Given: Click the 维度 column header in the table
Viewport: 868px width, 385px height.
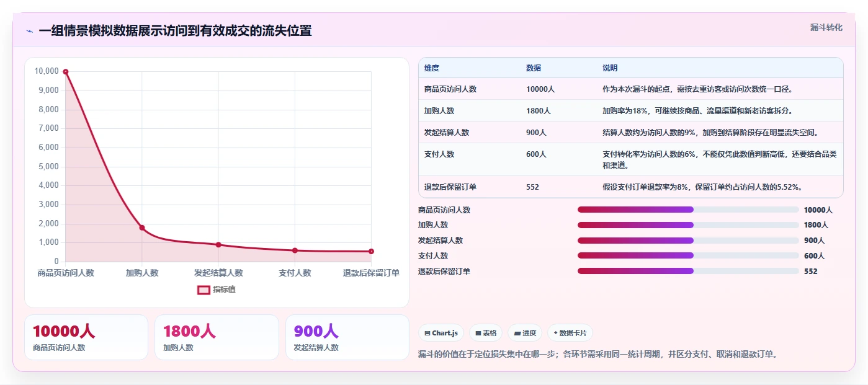Looking at the screenshot, I should [x=432, y=68].
